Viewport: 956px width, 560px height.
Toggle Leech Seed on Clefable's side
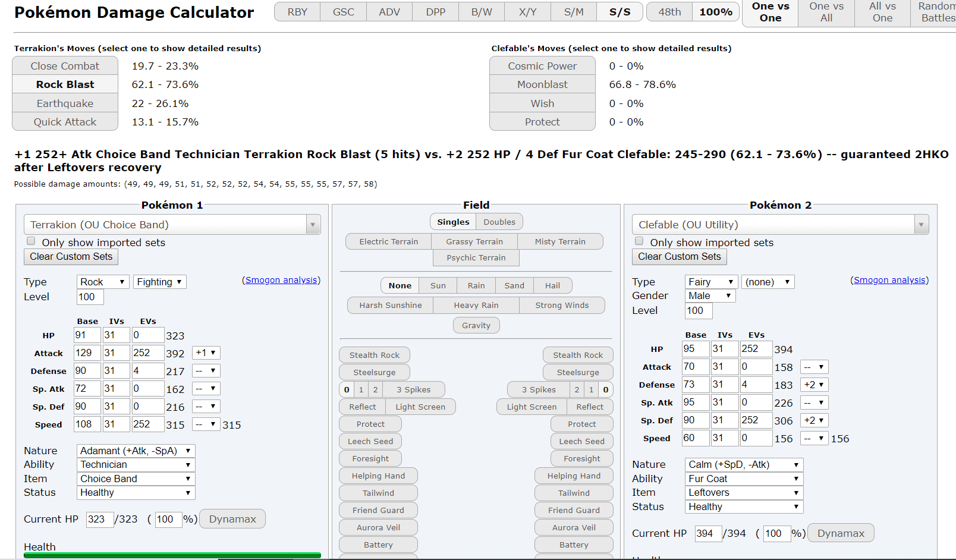tap(581, 441)
